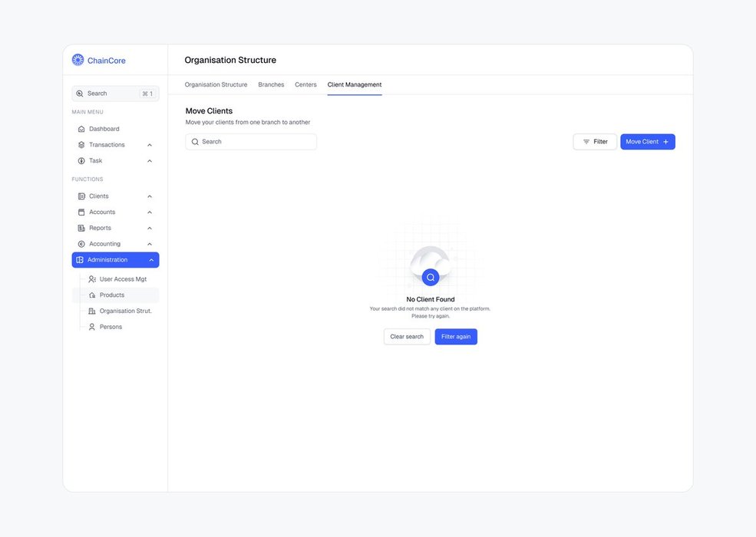Click the ChainCore logo icon
756x537 pixels.
78,60
